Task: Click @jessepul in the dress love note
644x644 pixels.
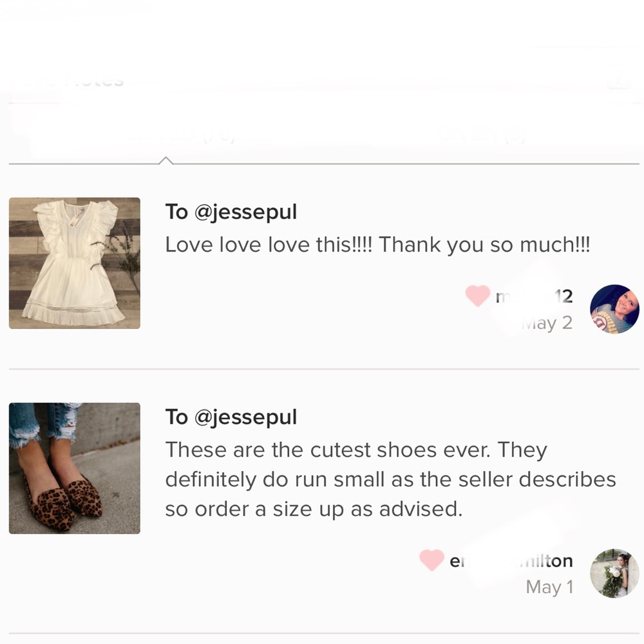Action: click(x=245, y=212)
